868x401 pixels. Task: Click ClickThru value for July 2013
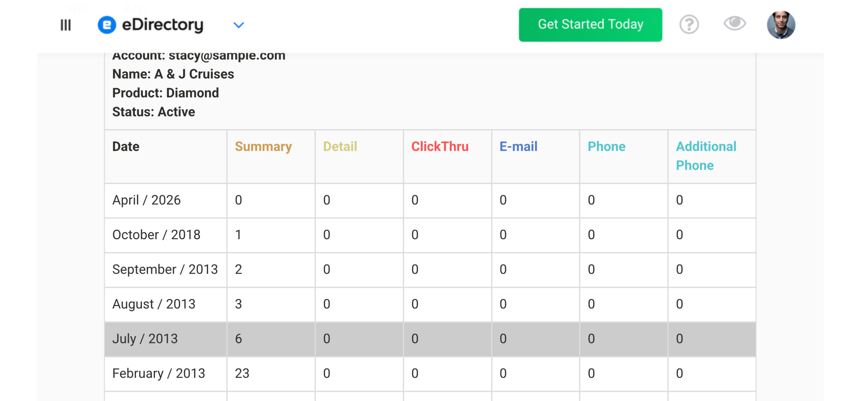point(415,339)
